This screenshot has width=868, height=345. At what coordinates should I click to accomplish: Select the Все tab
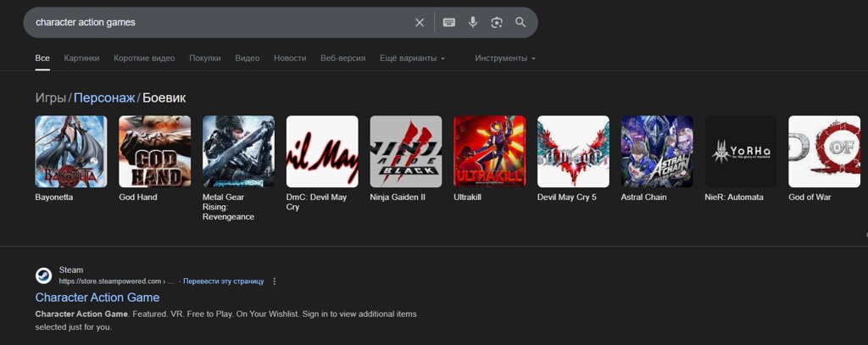42,58
